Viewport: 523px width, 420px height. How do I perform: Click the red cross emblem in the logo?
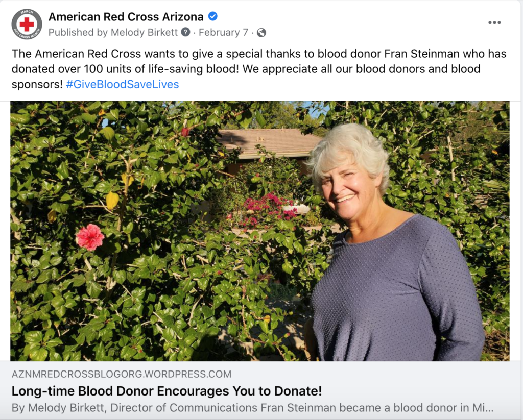[x=27, y=24]
